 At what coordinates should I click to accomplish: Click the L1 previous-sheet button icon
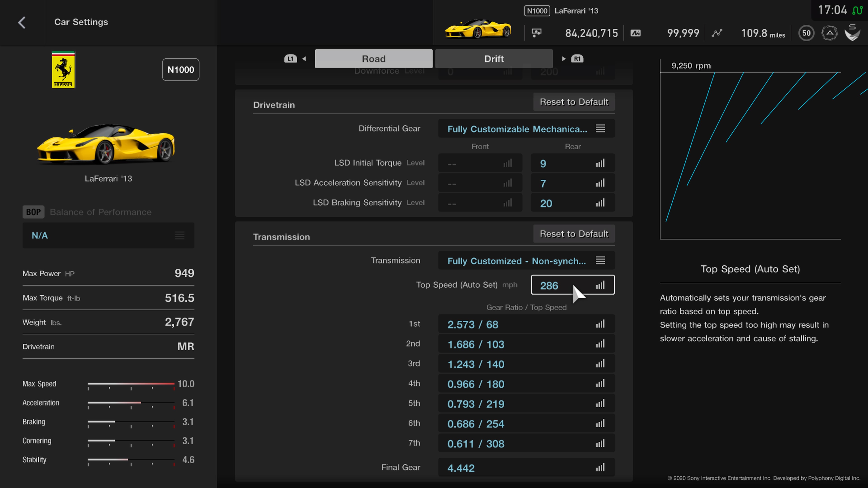[290, 59]
